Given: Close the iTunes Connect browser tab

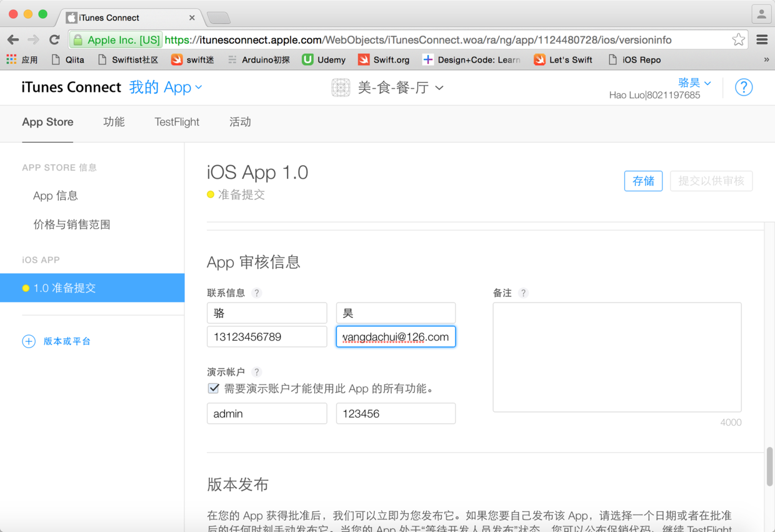Looking at the screenshot, I should pos(192,18).
